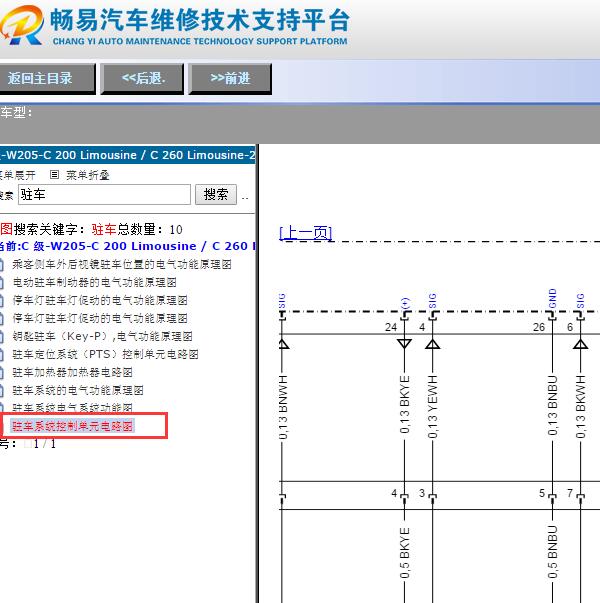Click the GND pin label in diagram
600x603 pixels.
(552, 298)
